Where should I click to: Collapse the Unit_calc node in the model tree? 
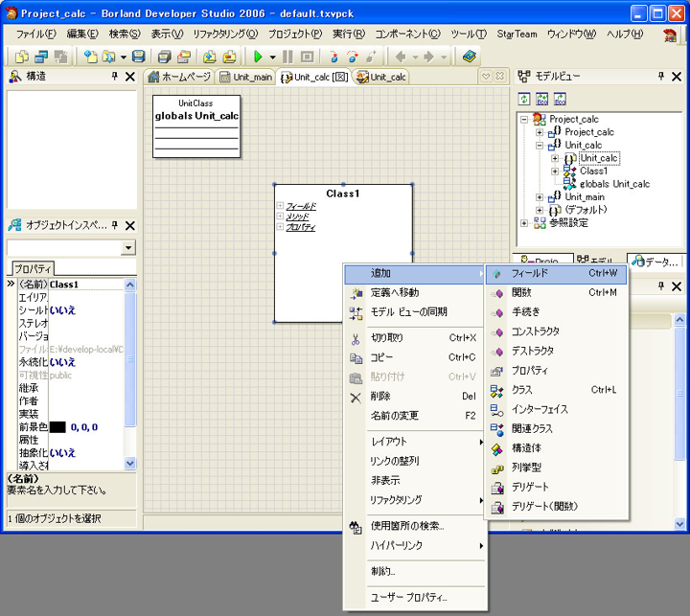pyautogui.click(x=540, y=146)
